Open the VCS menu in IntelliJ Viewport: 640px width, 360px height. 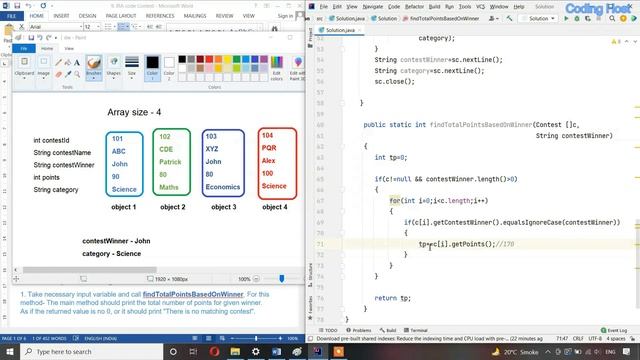480,7
